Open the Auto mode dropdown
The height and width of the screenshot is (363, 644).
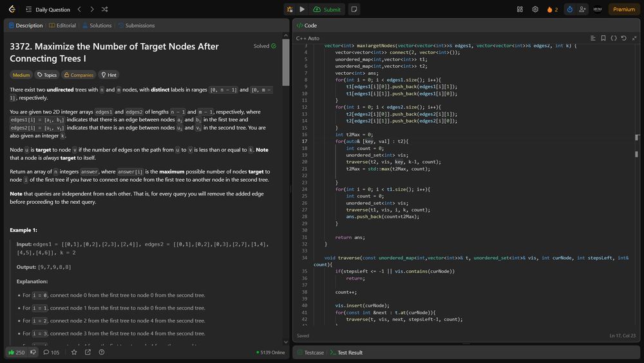[314, 38]
